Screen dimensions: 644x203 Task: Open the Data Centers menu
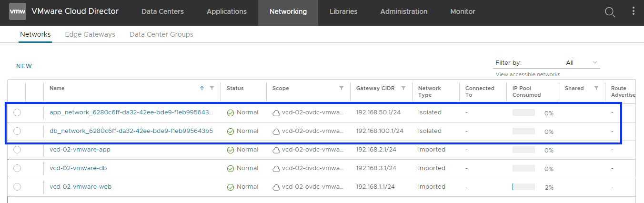(x=162, y=11)
